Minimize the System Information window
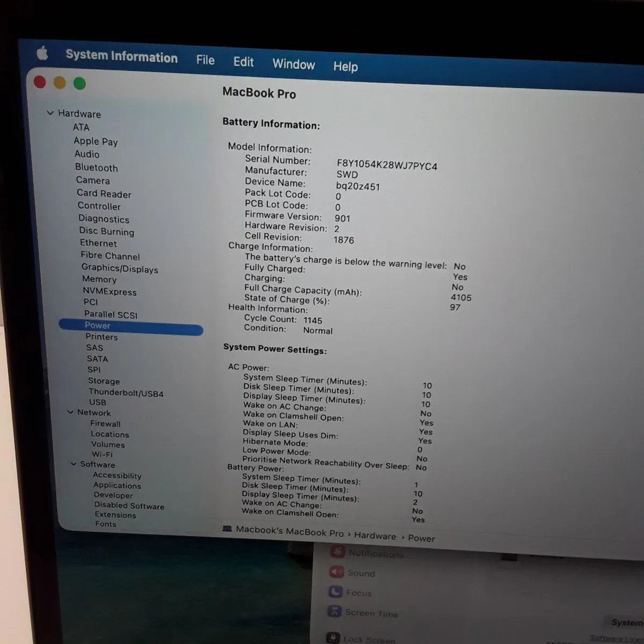The height and width of the screenshot is (644, 644). 60,83
